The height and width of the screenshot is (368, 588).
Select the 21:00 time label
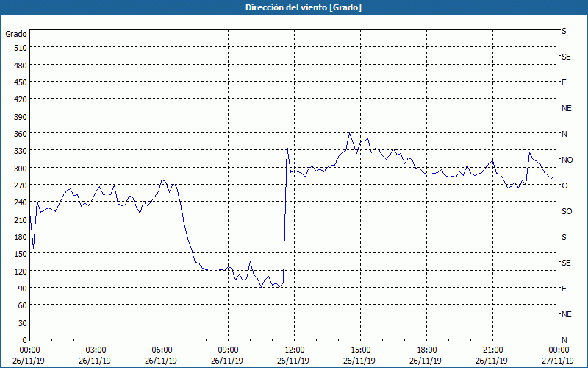point(492,350)
